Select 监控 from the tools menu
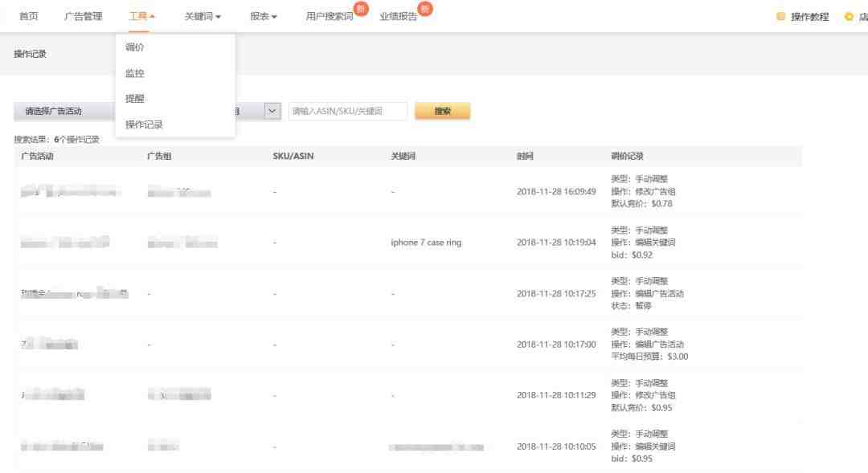 click(135, 73)
